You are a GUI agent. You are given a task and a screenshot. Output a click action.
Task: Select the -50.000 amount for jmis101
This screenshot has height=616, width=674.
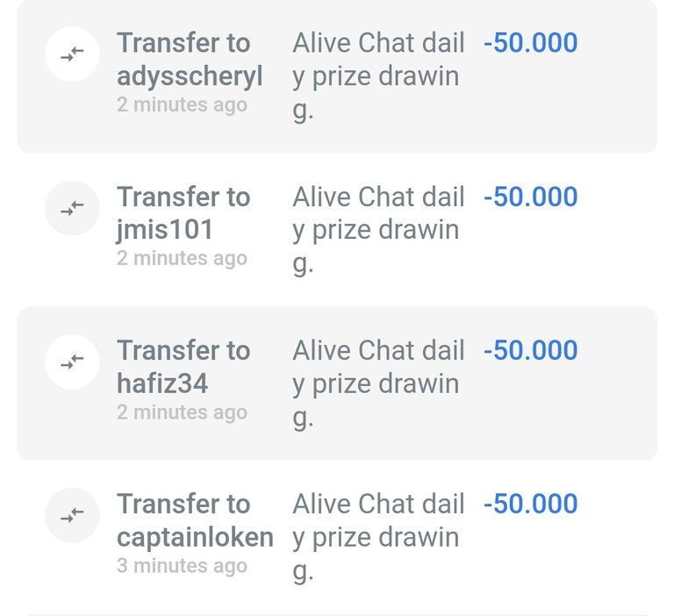[x=530, y=197]
